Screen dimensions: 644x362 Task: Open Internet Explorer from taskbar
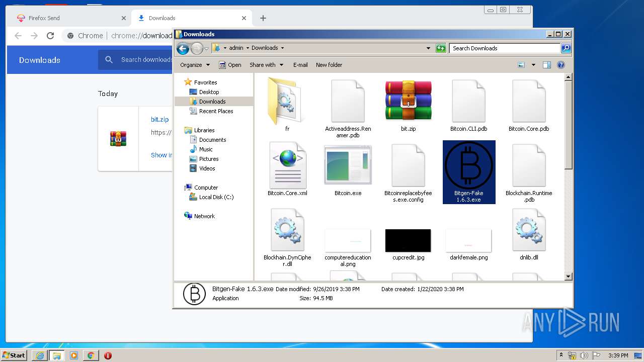pos(40,355)
